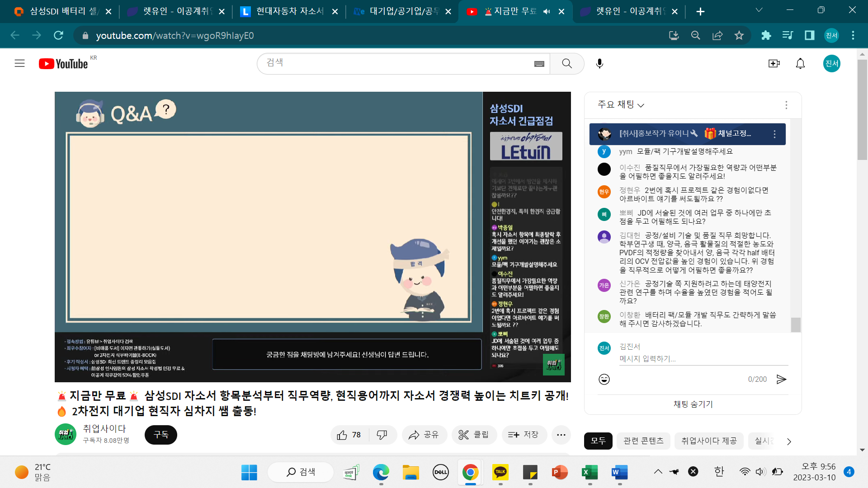Toggle Chrome side panel
Image resolution: width=868 pixels, height=488 pixels.
(809, 35)
